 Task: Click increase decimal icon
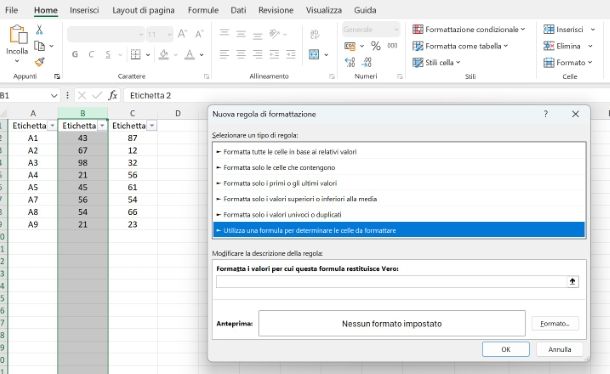350,62
